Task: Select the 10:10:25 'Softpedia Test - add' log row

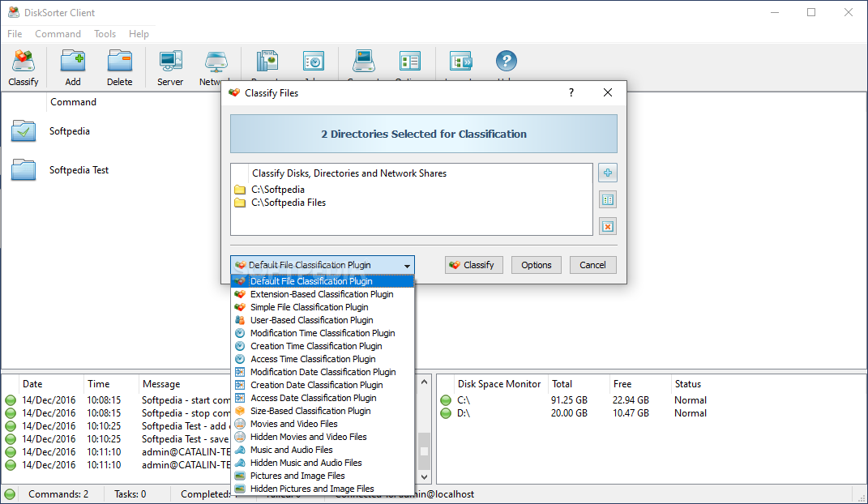Action: (x=118, y=426)
